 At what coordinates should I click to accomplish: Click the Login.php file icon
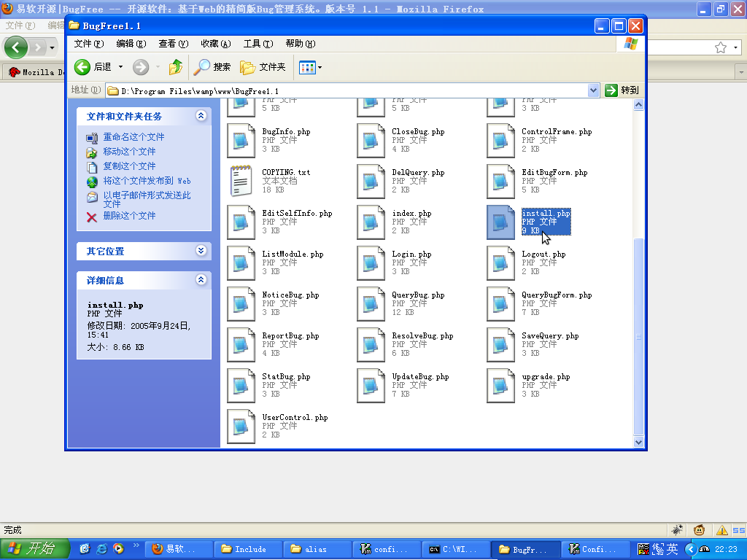tap(371, 263)
